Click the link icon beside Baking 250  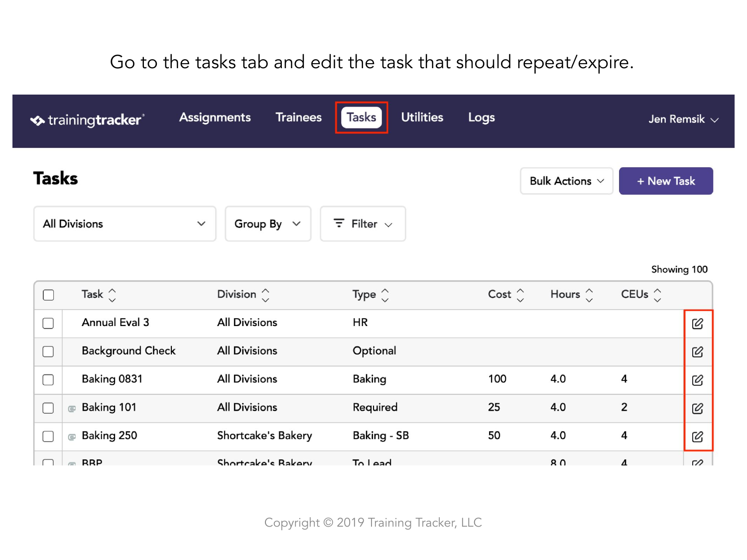pos(72,437)
